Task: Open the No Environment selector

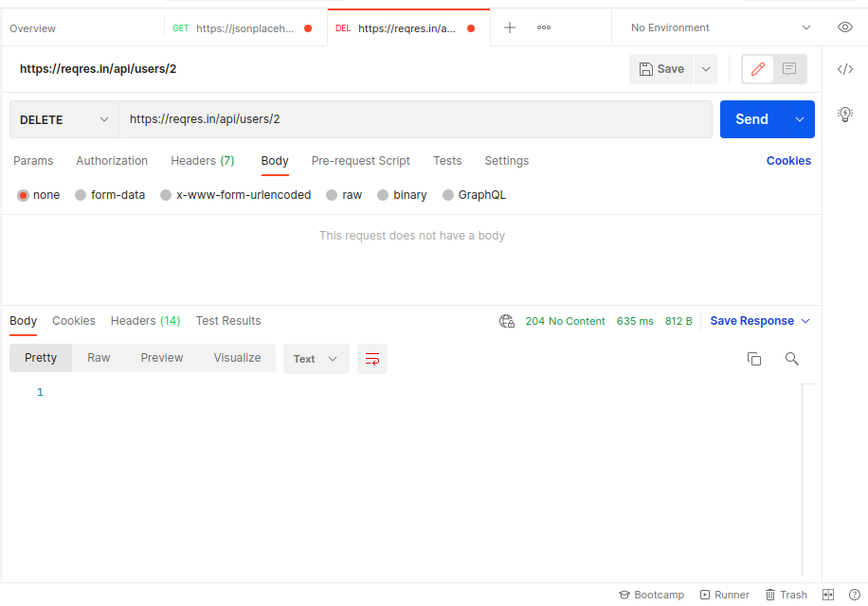Action: tap(721, 27)
